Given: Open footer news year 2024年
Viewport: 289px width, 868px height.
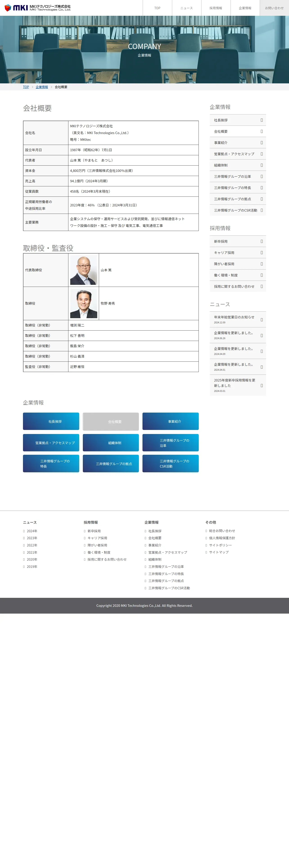Looking at the screenshot, I should tap(32, 531).
